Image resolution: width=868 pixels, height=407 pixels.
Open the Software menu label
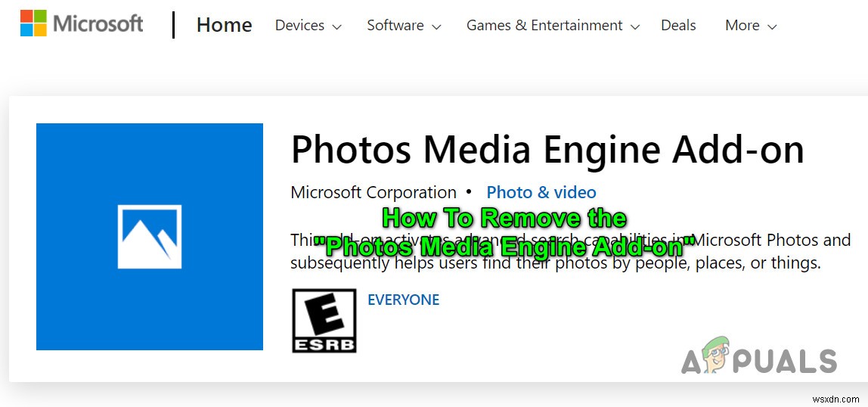(395, 25)
